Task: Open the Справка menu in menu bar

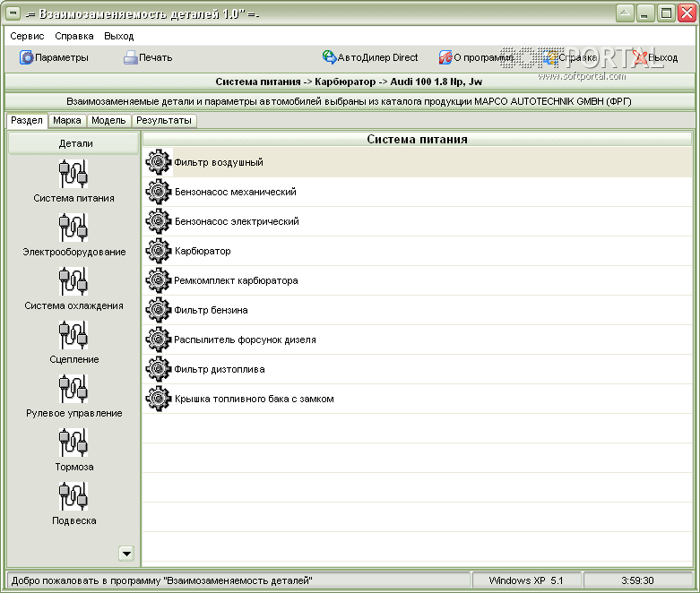Action: click(x=74, y=36)
